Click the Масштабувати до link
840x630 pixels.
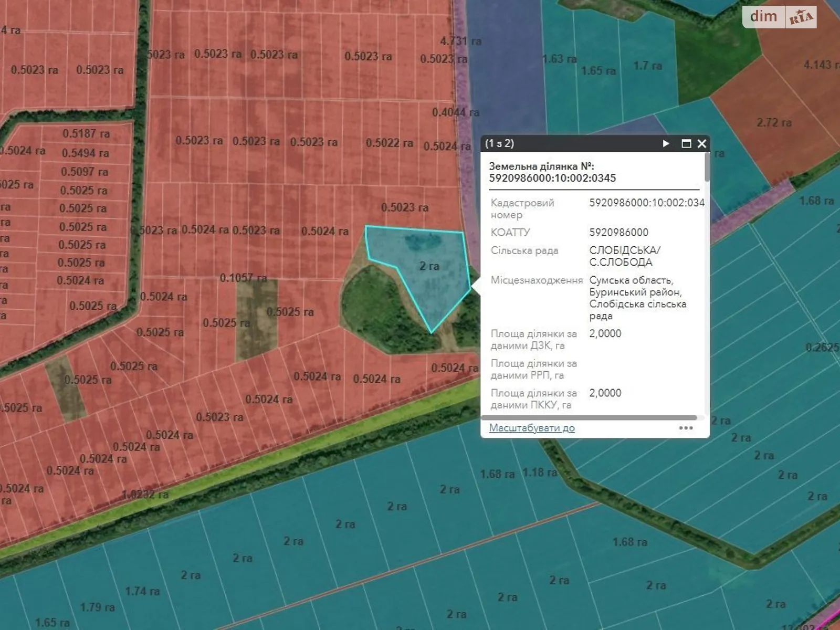531,428
